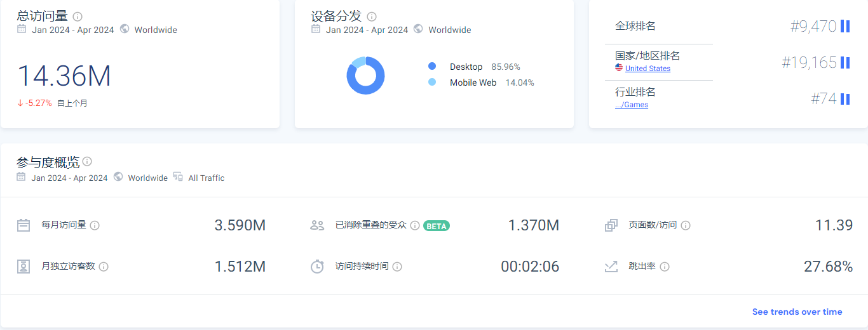
Task: Click info icon next to 参与度概览
Action: 87,162
